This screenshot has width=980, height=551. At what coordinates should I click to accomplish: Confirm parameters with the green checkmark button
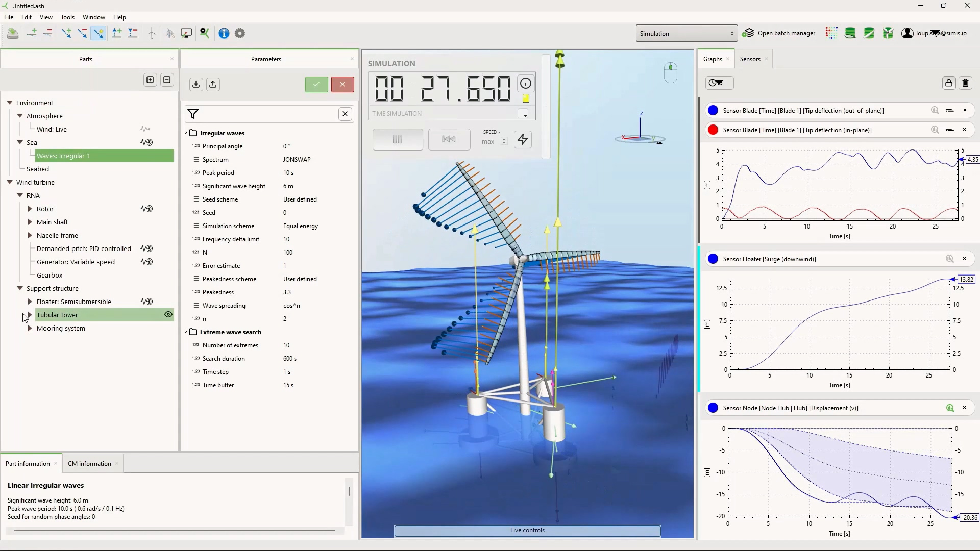[x=316, y=85]
